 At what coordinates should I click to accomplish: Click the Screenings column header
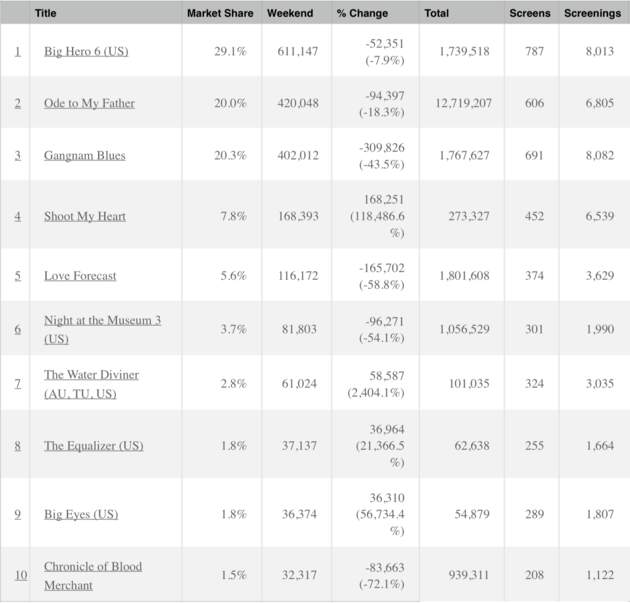point(592,13)
